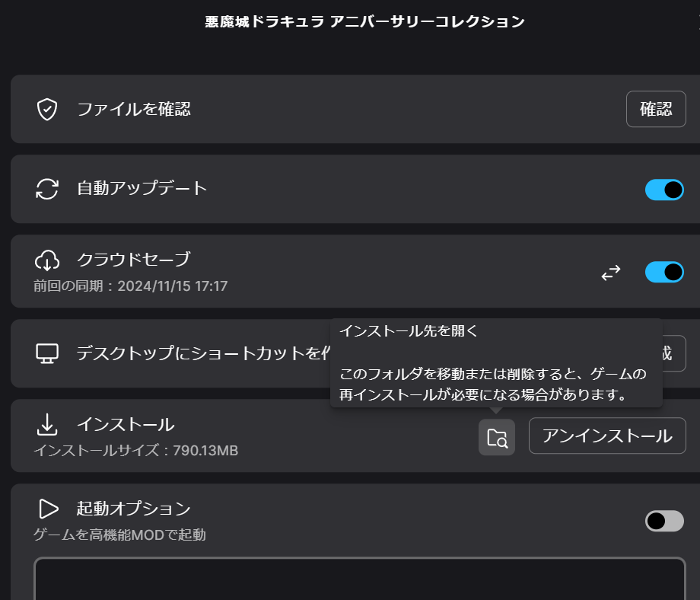Click the cloud save sync arrows icon

pyautogui.click(x=611, y=273)
